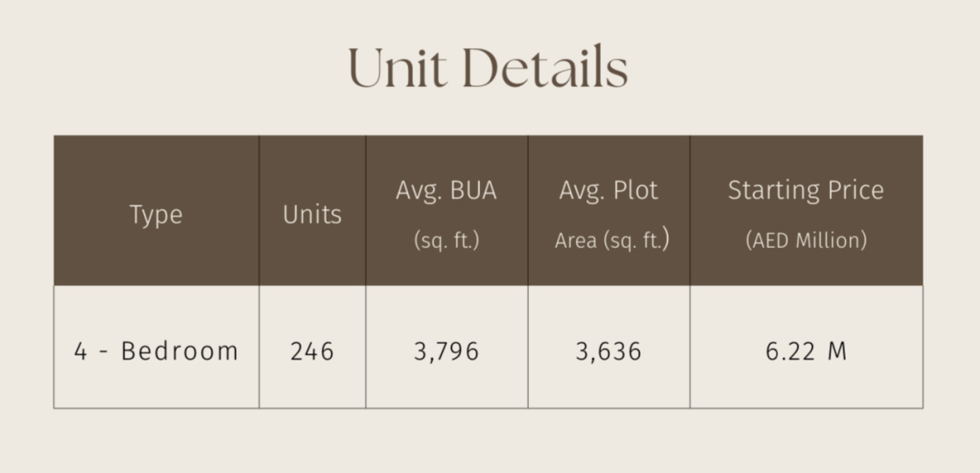
Task: Click the Unit Details heading
Action: [487, 69]
